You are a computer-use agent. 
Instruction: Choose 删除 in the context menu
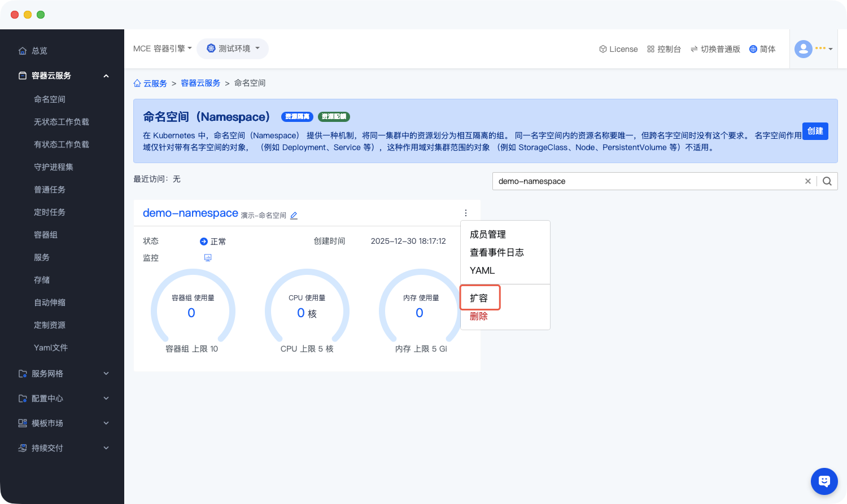pyautogui.click(x=479, y=316)
